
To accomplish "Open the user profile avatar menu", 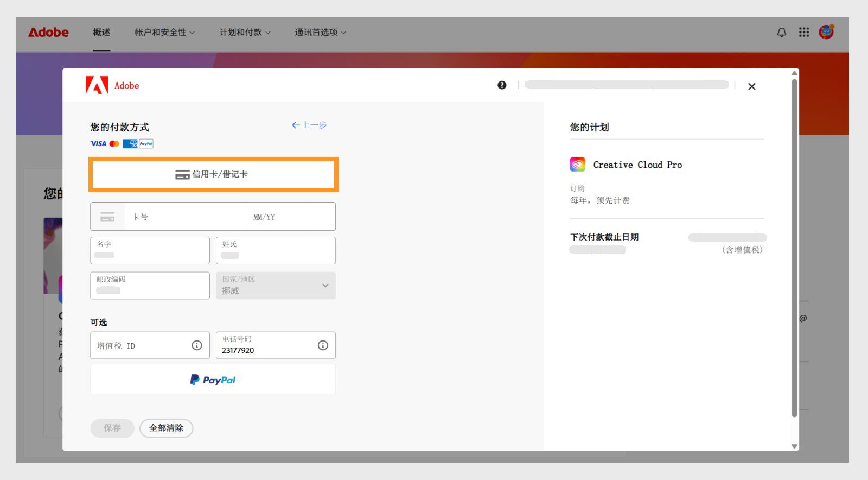I will 826,32.
